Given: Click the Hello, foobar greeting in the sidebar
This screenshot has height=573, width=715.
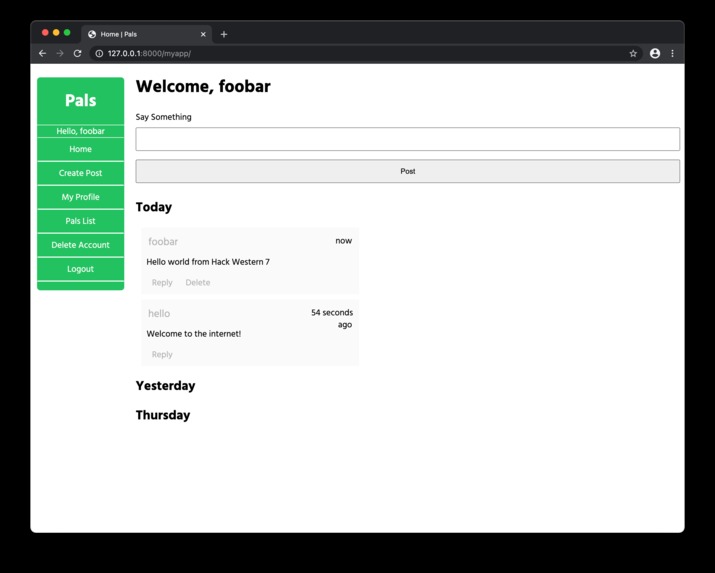Looking at the screenshot, I should 80,131.
